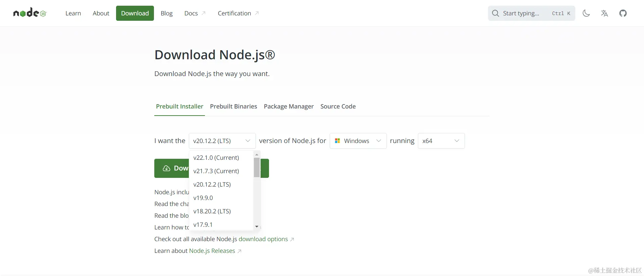Switch to the Source Code tab
Viewport: 644px width, 276px height.
(338, 107)
